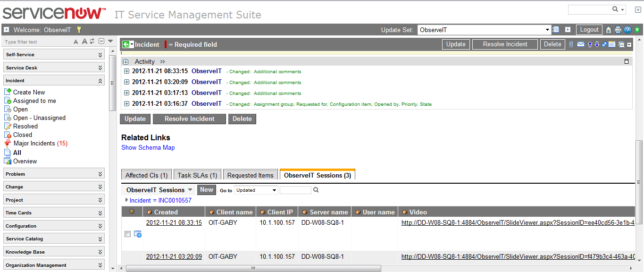Click the gear icon in the sessions table header

(x=132, y=212)
